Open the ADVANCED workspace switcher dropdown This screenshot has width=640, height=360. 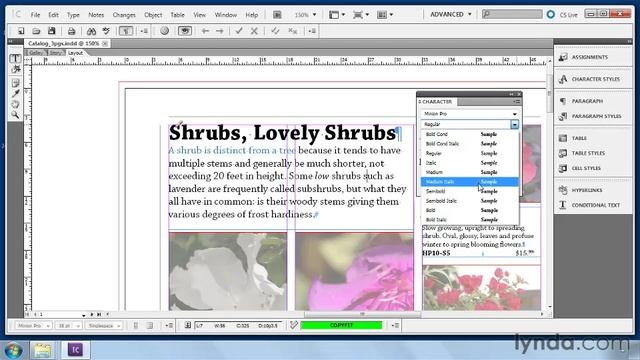click(451, 14)
